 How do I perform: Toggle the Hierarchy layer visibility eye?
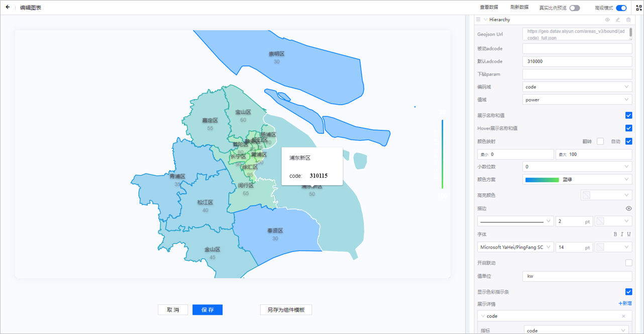click(x=607, y=20)
